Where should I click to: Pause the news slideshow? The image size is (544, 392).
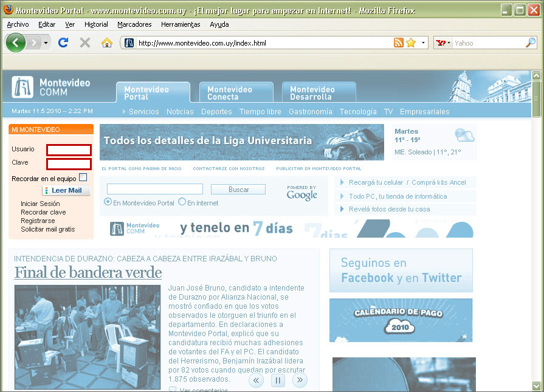tap(278, 380)
